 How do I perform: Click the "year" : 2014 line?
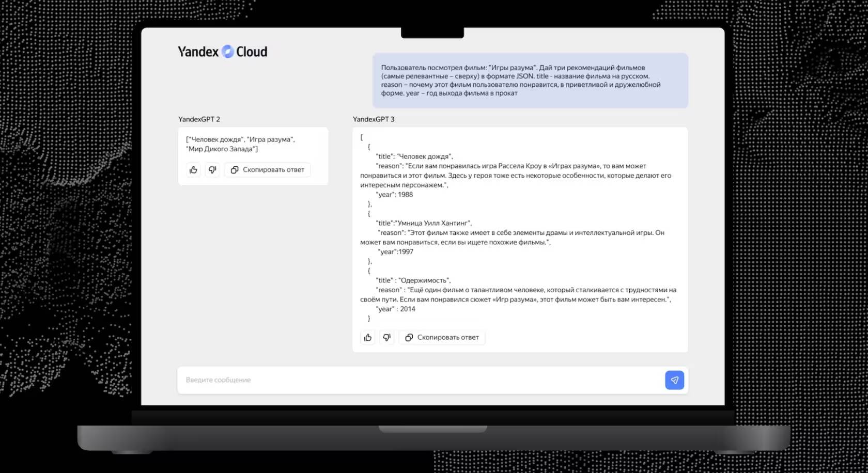point(396,309)
